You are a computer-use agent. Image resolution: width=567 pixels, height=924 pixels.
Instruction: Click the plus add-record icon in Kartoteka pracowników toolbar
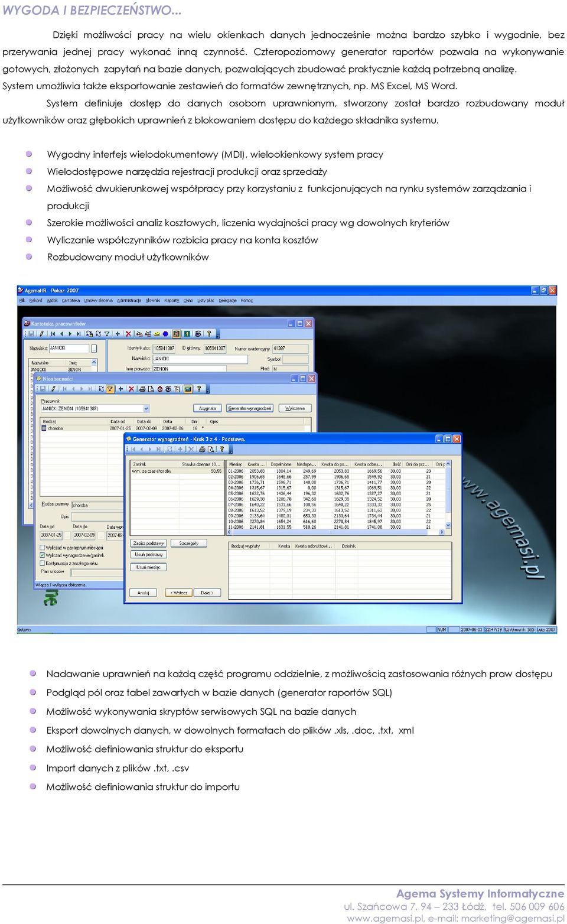point(118,334)
